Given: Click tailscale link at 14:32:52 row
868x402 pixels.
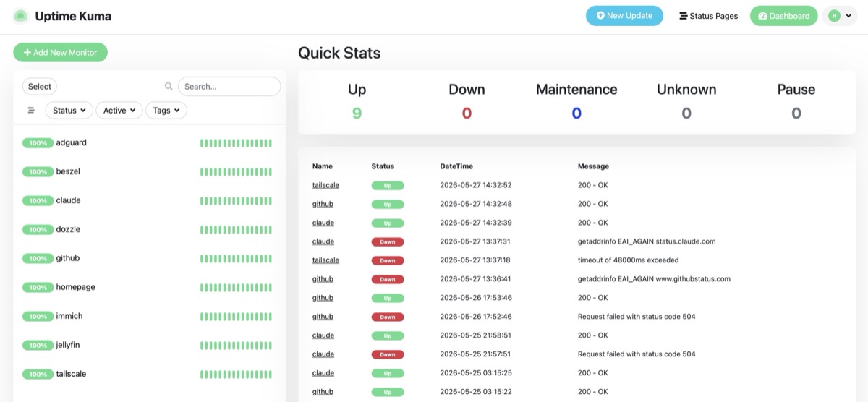Looking at the screenshot, I should (x=325, y=185).
